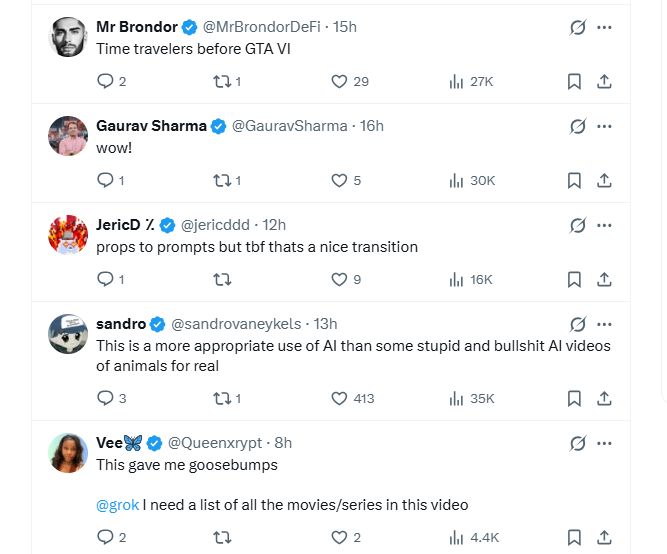This screenshot has height=554, width=667.
Task: Like JericD's tweet about transition
Action: (x=339, y=280)
